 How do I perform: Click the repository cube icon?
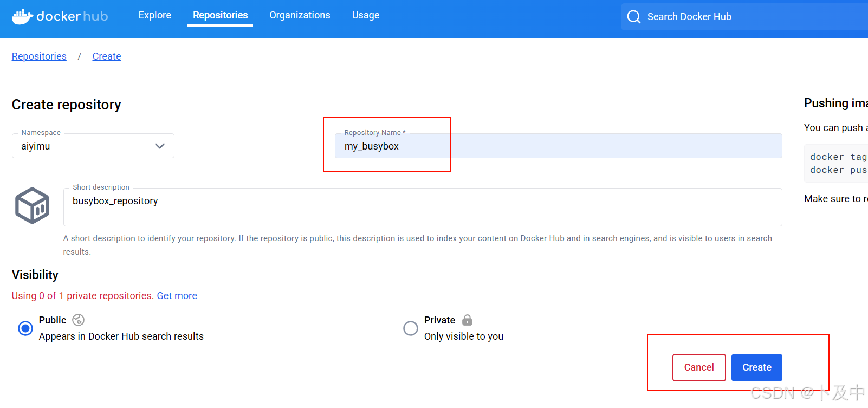click(33, 206)
